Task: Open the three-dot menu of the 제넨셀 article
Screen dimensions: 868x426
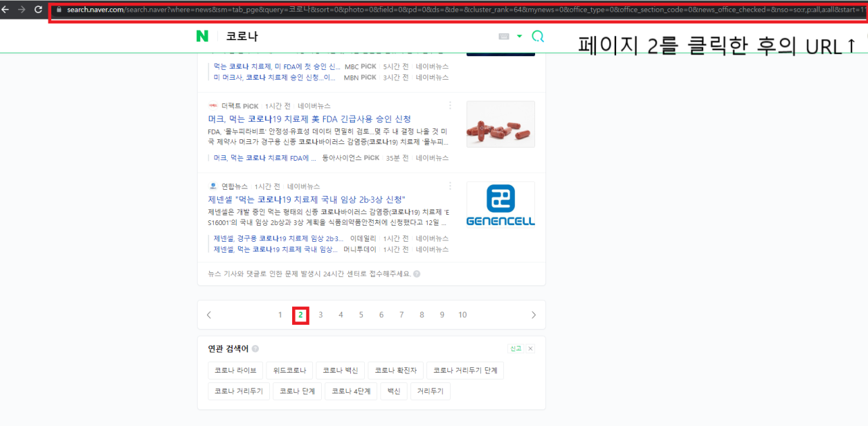Action: (x=451, y=186)
